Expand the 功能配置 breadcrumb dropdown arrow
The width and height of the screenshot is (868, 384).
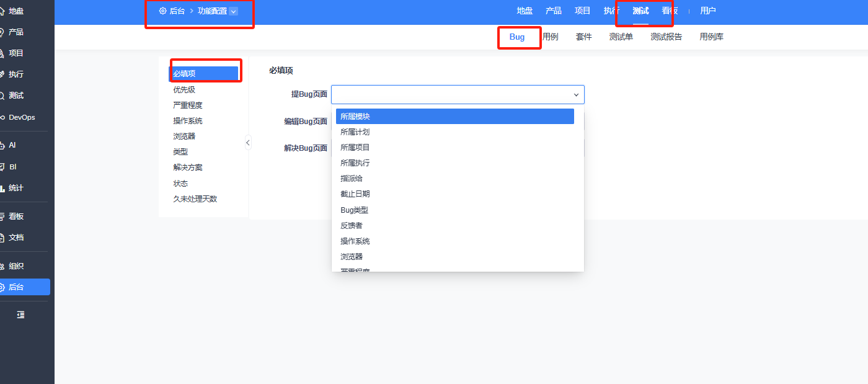(233, 11)
